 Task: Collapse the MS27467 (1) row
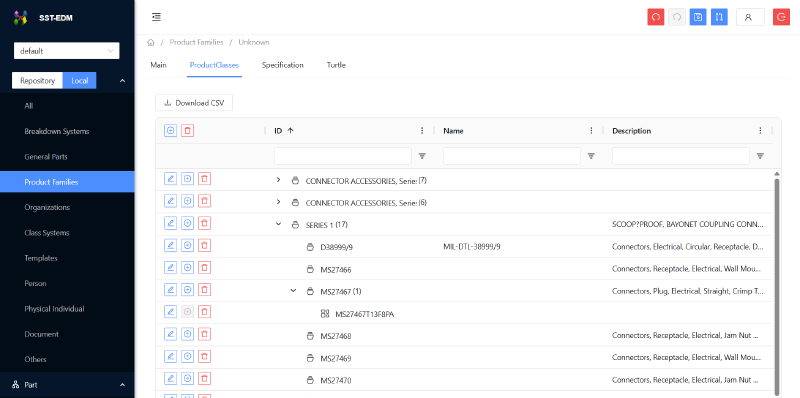[293, 291]
